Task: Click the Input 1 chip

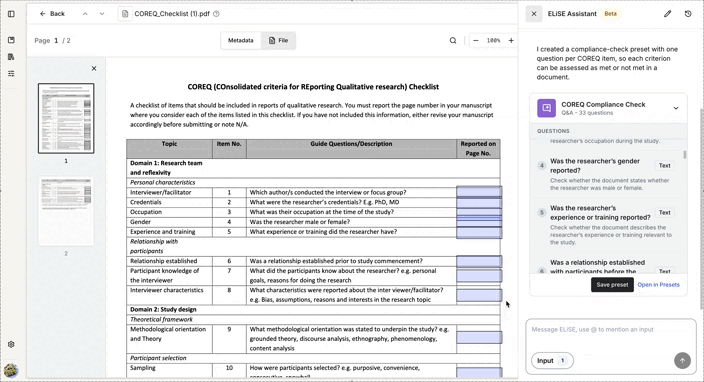Action: [552, 360]
